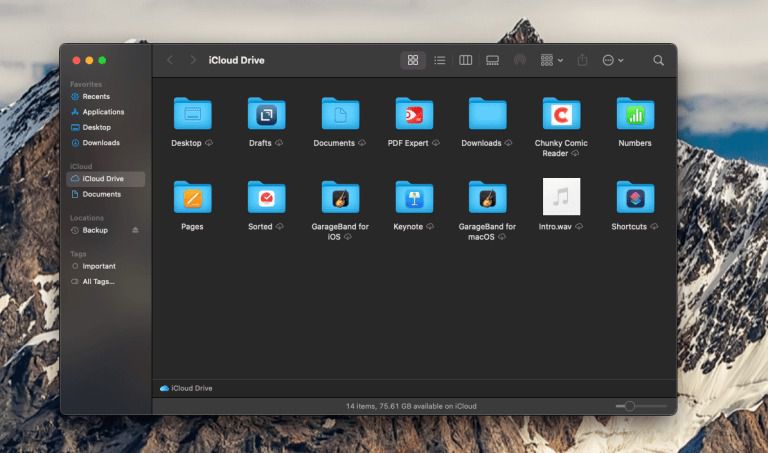Open the More actions ellipsis menu

pyautogui.click(x=612, y=60)
